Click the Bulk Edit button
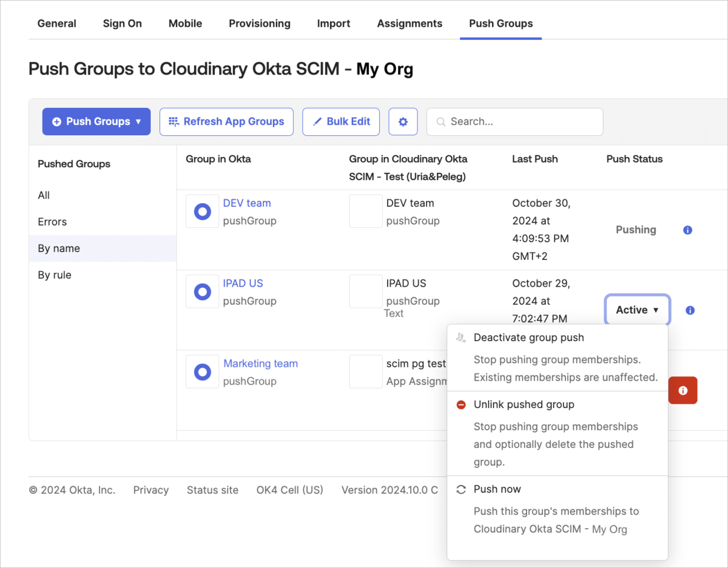 point(341,122)
